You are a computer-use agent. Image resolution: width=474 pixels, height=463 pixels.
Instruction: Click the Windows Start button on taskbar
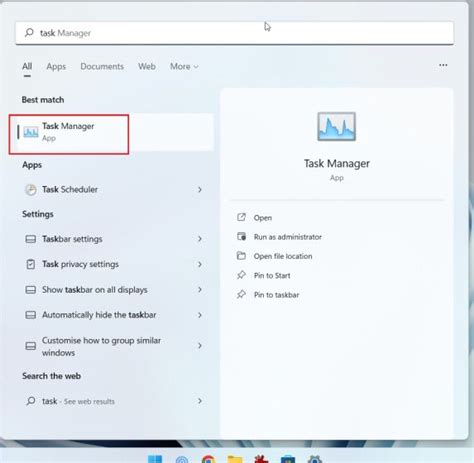pyautogui.click(x=155, y=459)
